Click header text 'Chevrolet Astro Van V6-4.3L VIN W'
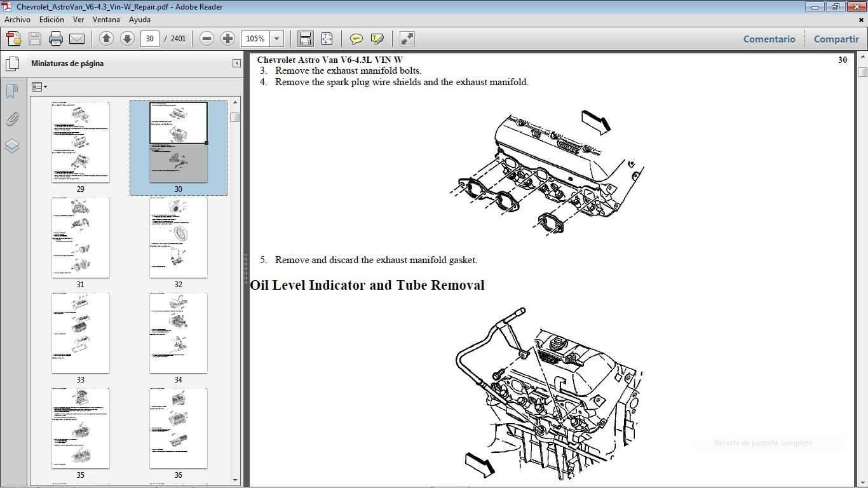 330,60
